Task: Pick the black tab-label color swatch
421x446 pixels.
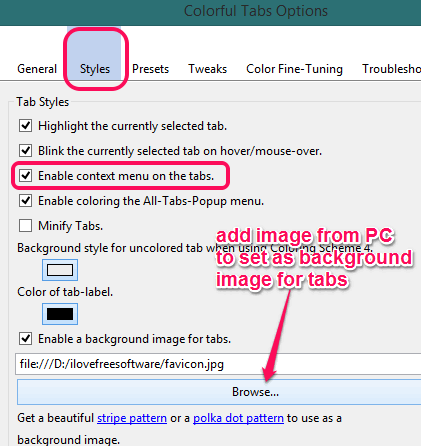Action: pyautogui.click(x=60, y=314)
